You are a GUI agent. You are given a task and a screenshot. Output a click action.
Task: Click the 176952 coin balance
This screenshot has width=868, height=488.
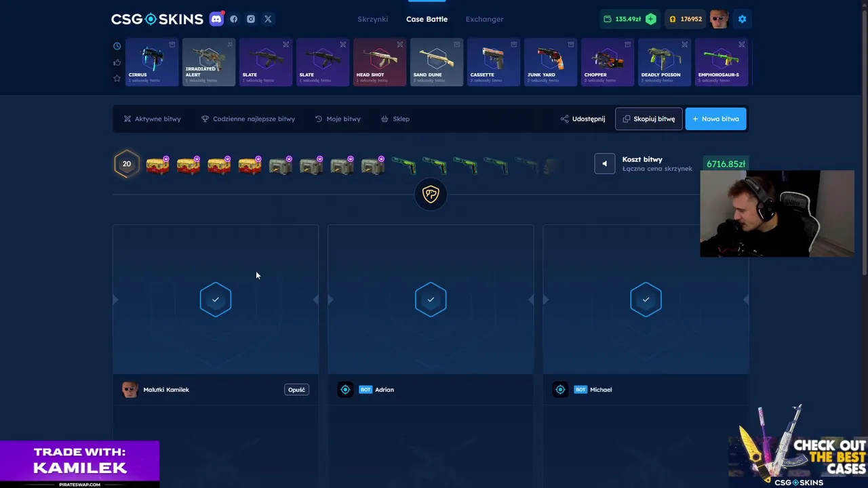click(686, 19)
